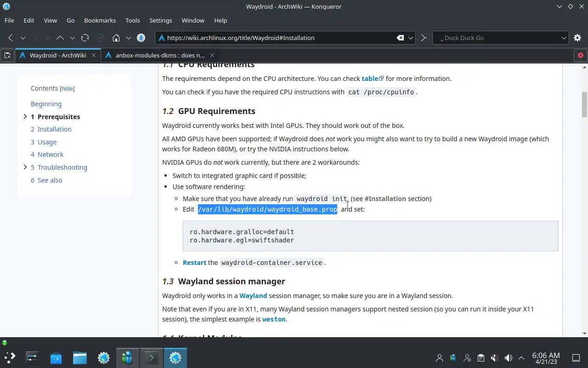Expand Troubleshooting section in contents

25,167
